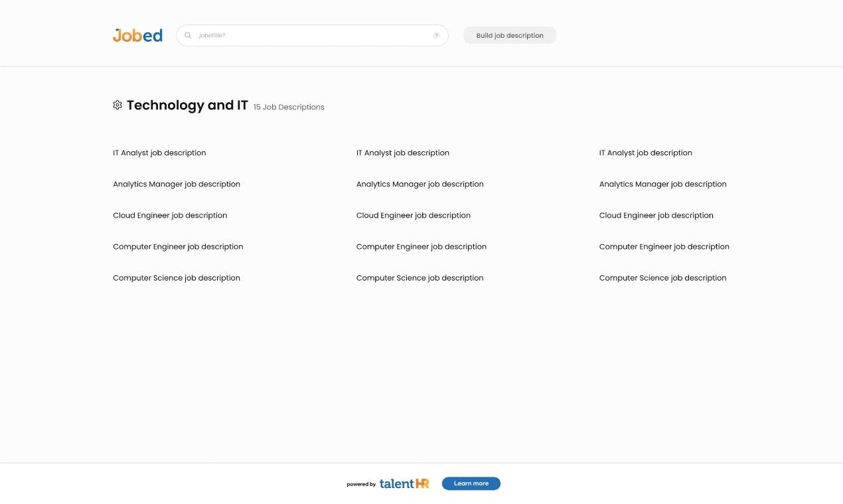Click the magnifying glass search icon
The image size is (843, 504).
188,36
